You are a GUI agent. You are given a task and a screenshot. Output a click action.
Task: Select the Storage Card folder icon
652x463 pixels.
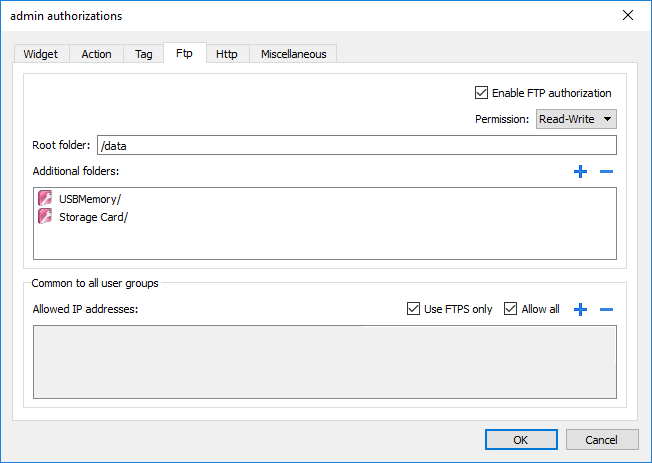[44, 217]
